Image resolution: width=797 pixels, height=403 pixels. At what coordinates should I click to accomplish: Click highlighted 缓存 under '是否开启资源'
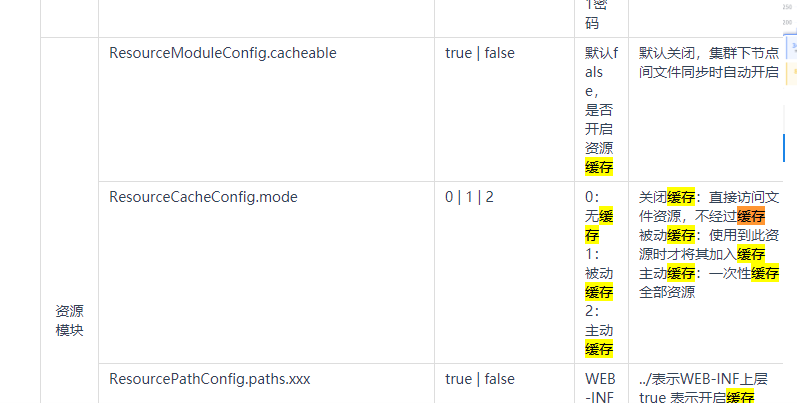(x=599, y=167)
